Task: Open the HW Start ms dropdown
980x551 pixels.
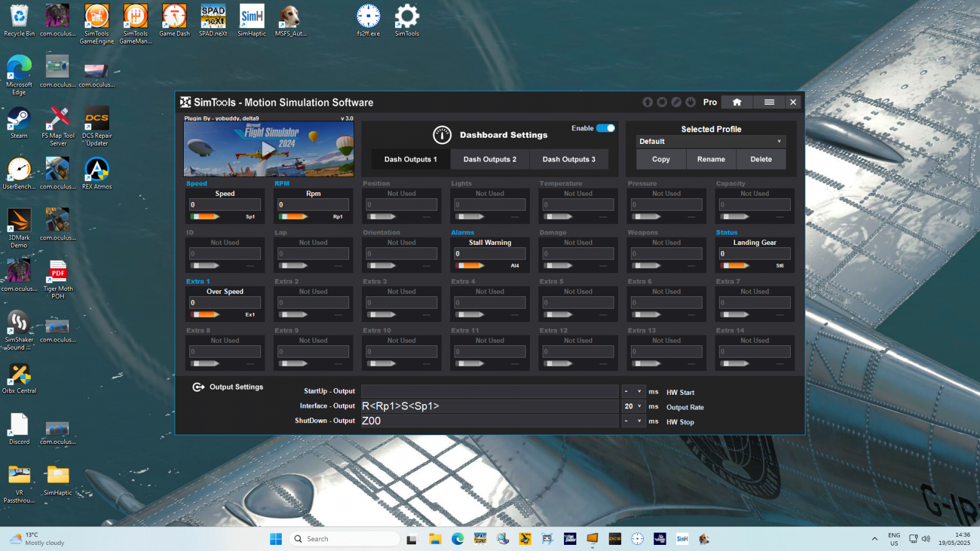Action: click(633, 391)
